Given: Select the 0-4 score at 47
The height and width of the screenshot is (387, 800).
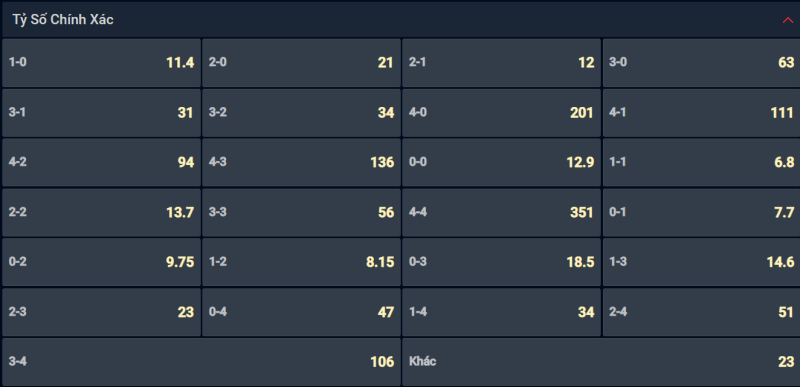Looking at the screenshot, I should click(302, 312).
